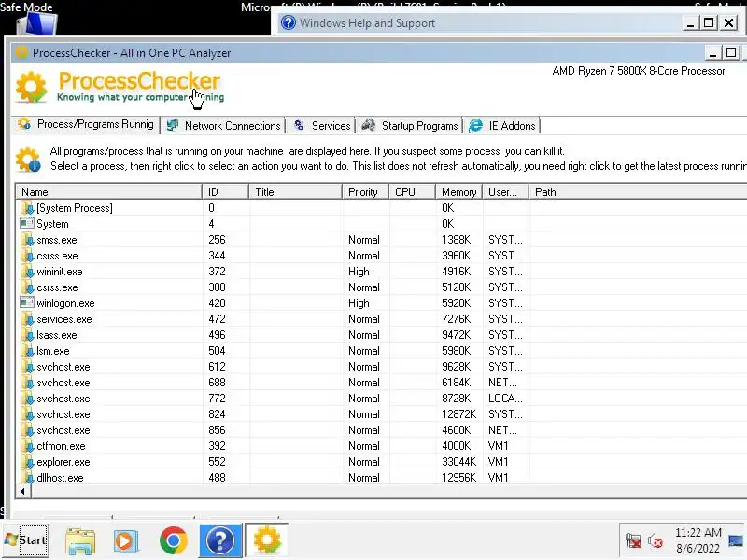
Task: Select the svchost.exe row with ID 612
Action: pos(381,367)
